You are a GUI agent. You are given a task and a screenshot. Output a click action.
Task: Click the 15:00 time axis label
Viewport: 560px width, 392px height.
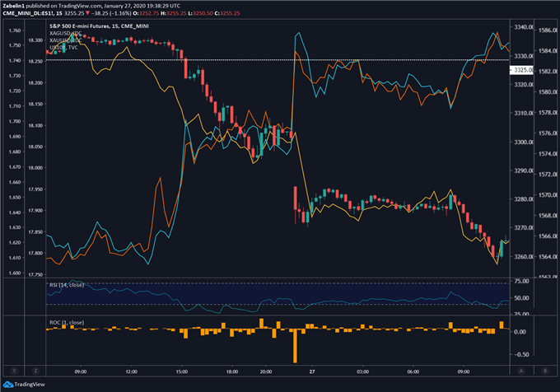[182, 371]
